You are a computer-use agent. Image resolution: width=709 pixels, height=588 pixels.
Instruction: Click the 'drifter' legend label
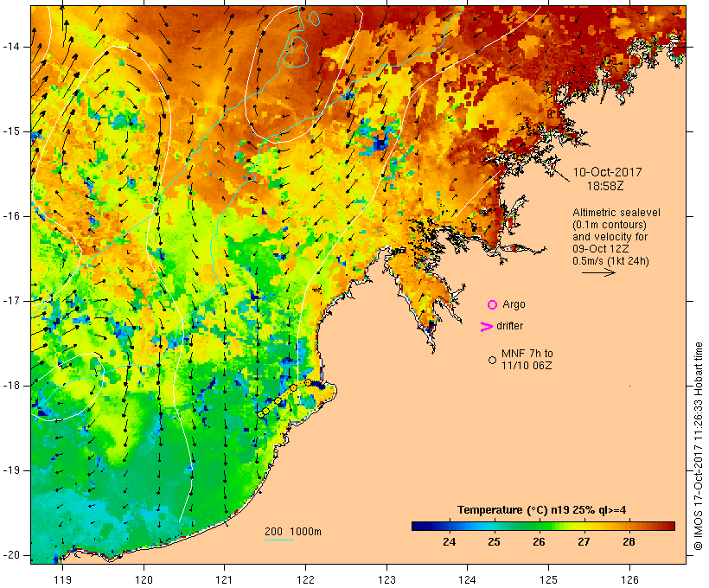click(509, 326)
